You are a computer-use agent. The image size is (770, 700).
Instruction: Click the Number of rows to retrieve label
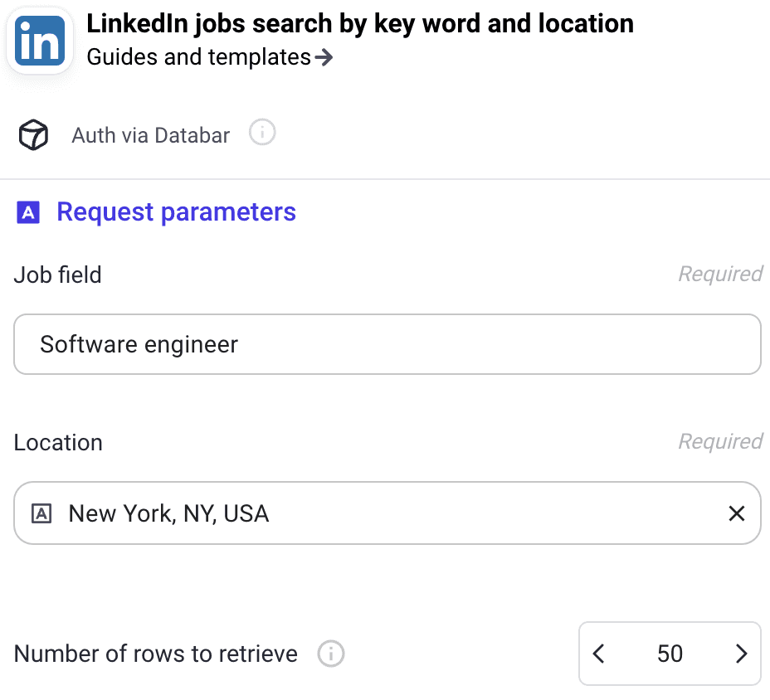[154, 654]
